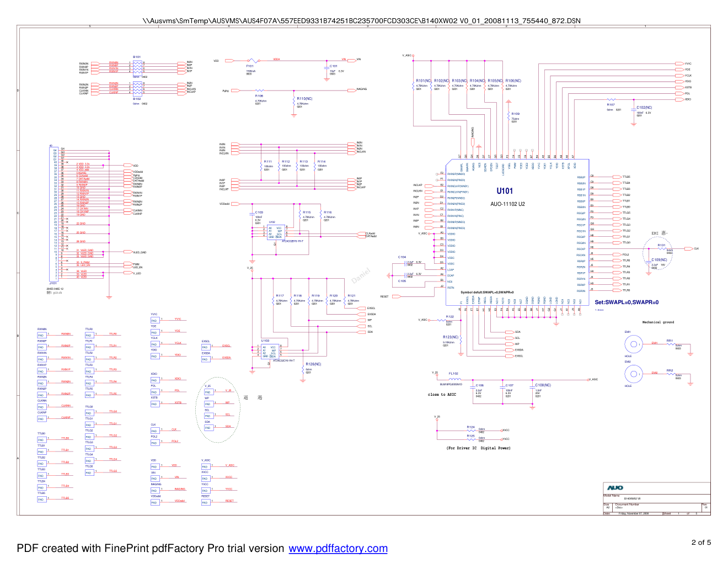Select the B102 component label

click(x=137, y=99)
